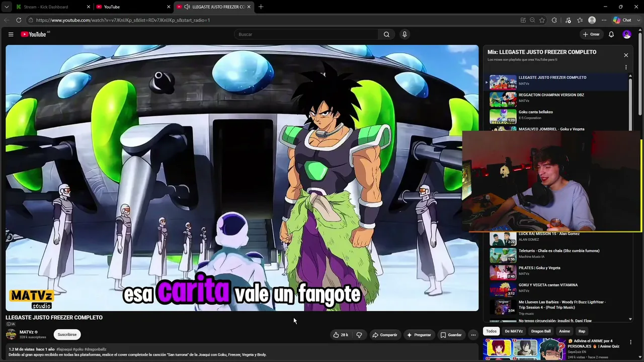Click the #lajoaqui hashtag link

coord(64,349)
